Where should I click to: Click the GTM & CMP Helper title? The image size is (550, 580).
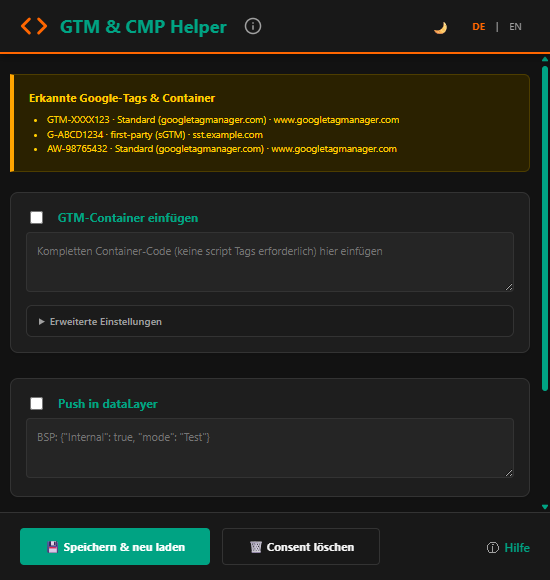143,27
